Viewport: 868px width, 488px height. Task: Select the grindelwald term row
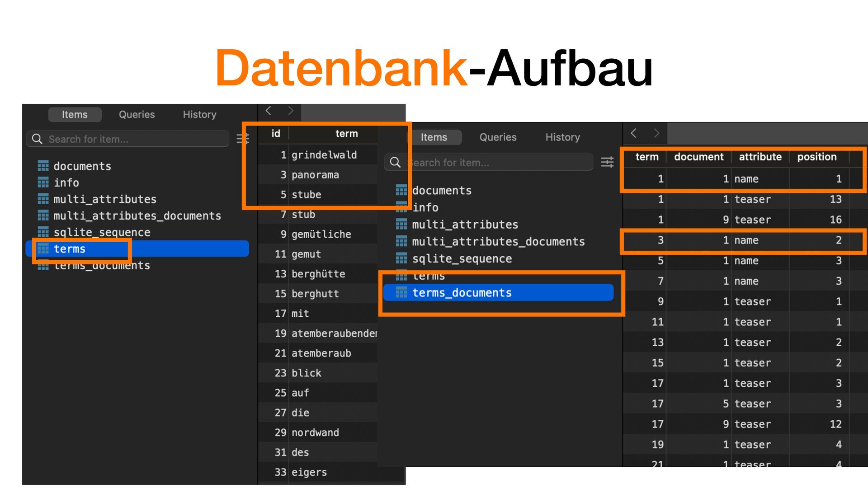[324, 155]
